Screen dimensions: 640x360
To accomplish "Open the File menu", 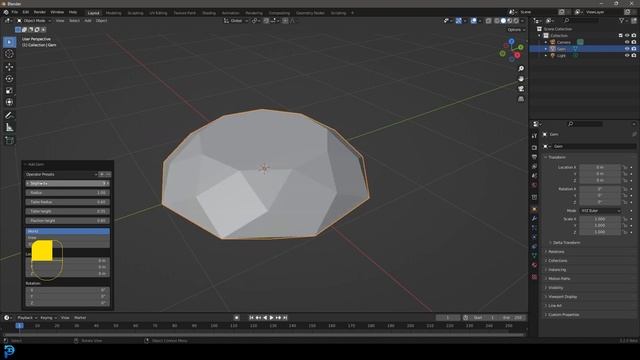I will pyautogui.click(x=15, y=12).
